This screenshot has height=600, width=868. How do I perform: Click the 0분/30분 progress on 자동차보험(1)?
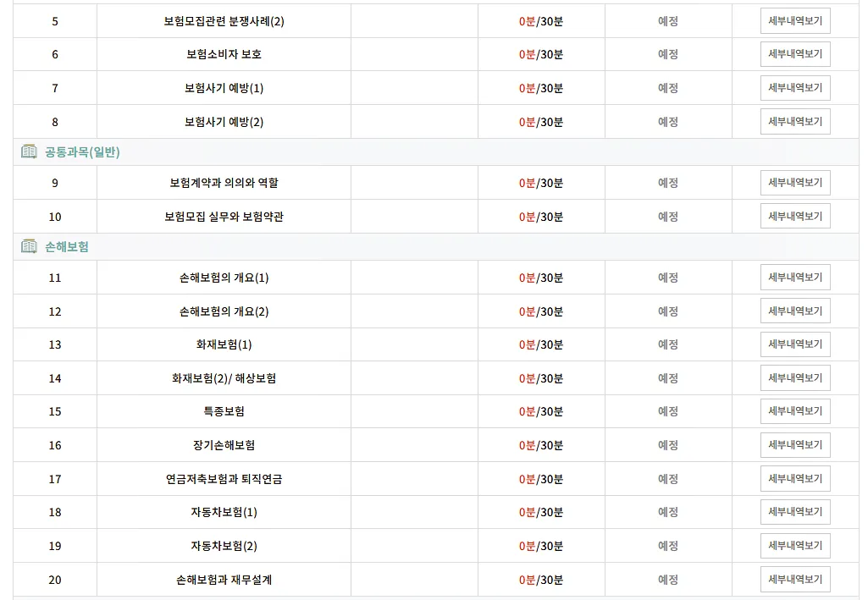coord(543,512)
